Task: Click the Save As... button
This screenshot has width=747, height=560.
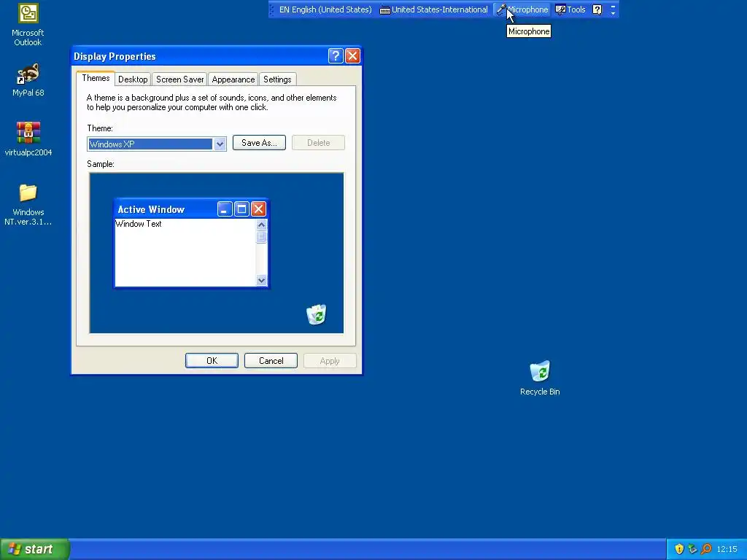Action: point(259,143)
